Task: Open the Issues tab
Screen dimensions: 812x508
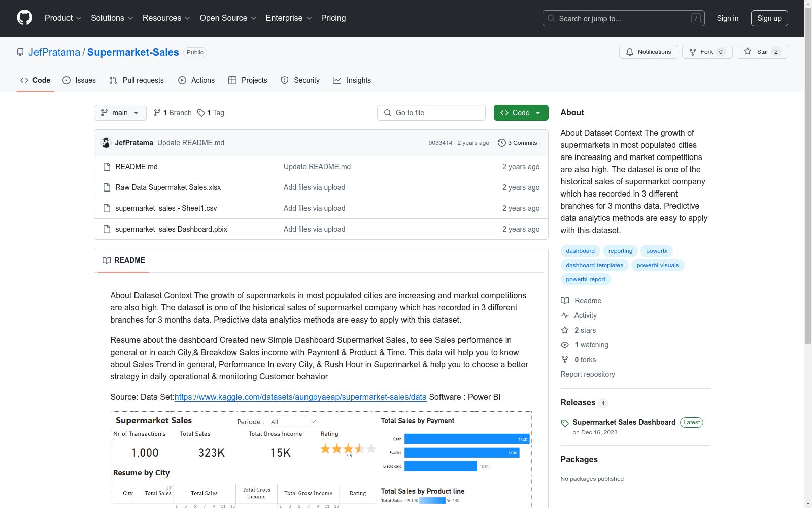Action: click(x=79, y=80)
